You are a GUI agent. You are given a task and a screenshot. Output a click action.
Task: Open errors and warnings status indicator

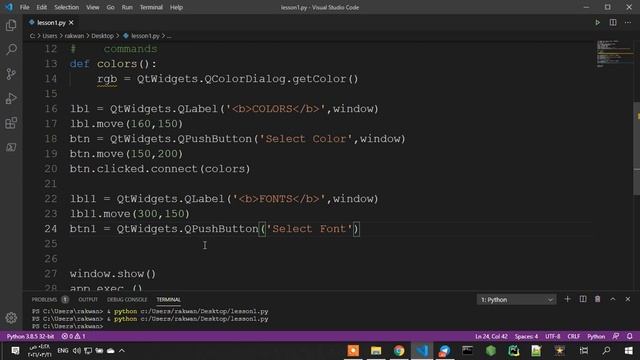click(x=73, y=336)
